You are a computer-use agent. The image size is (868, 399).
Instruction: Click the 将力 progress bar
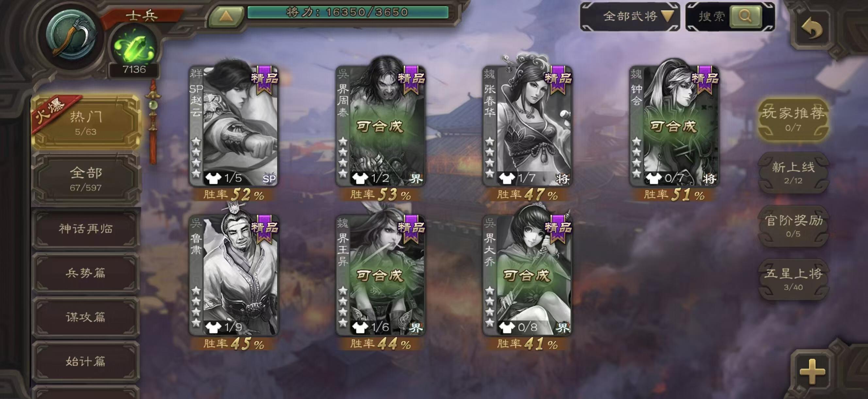[x=348, y=12]
